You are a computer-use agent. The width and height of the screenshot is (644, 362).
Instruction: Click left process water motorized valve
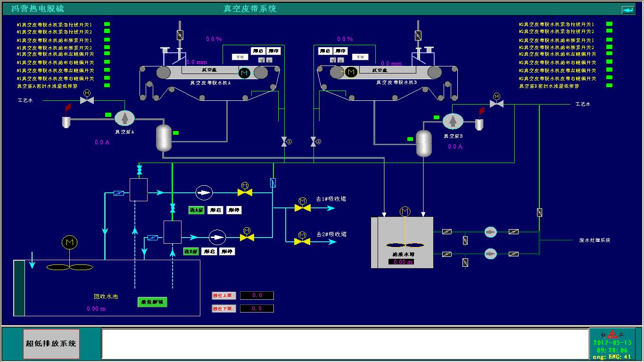point(87,99)
